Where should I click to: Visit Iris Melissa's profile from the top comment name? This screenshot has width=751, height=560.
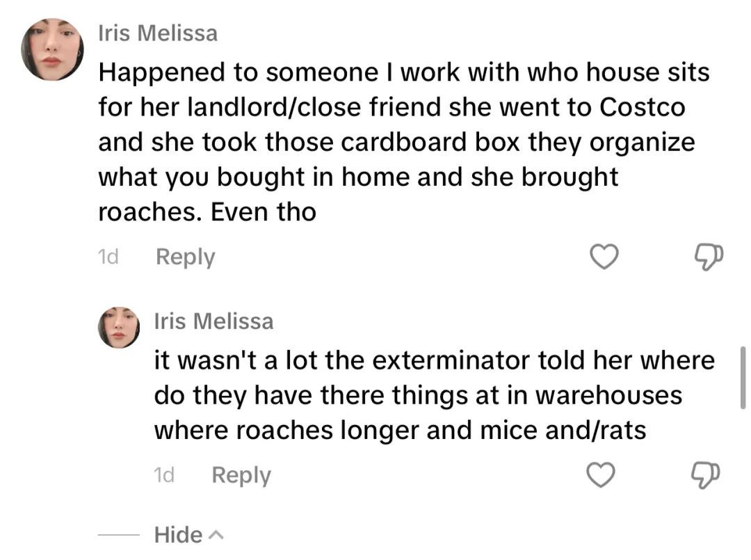point(158,33)
